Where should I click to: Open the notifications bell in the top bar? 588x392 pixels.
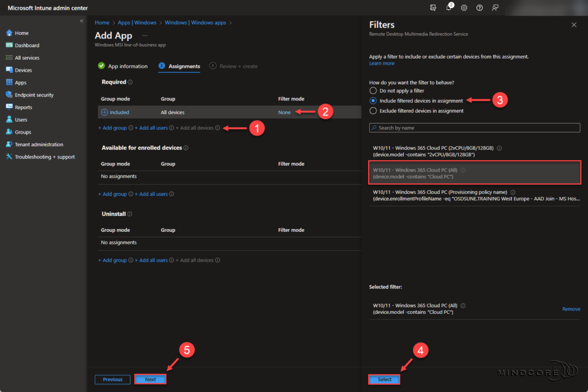(448, 7)
